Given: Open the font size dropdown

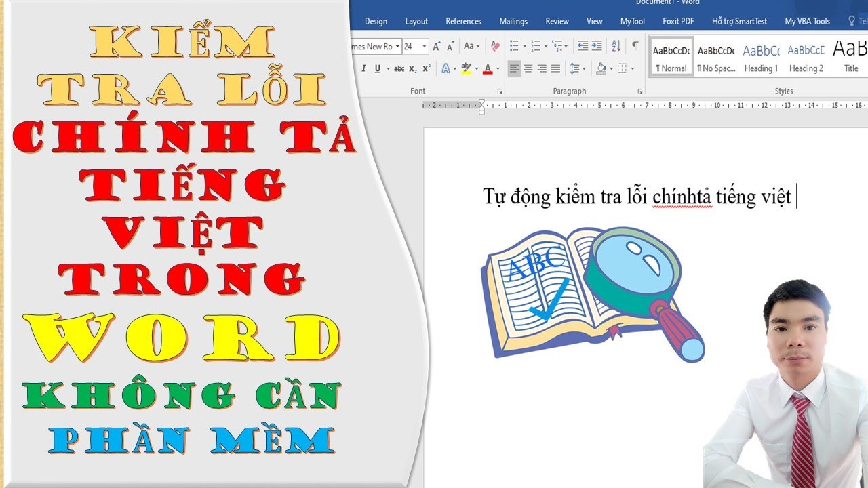Looking at the screenshot, I should (x=425, y=46).
